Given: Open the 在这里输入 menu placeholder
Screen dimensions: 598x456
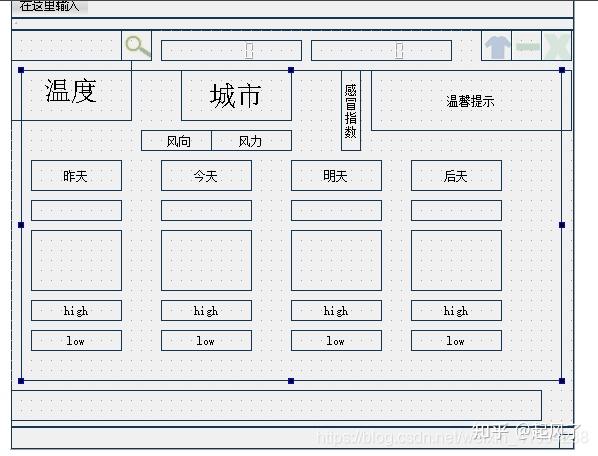Looking at the screenshot, I should point(50,6).
